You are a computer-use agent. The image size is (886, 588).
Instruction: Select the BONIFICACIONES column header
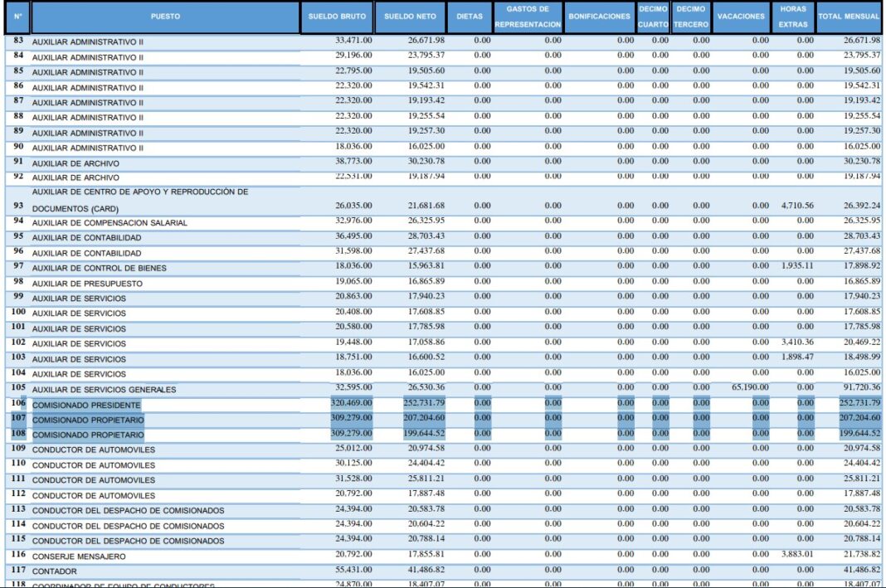599,17
